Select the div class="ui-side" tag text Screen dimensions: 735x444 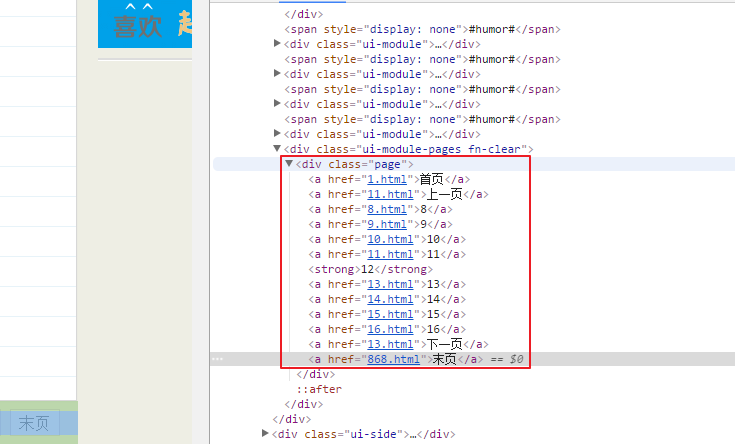click(363, 434)
